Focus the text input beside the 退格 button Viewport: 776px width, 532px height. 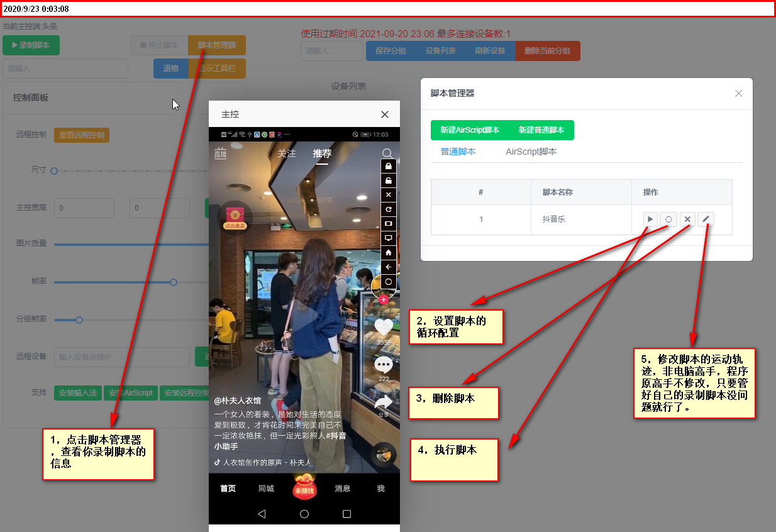pos(65,69)
